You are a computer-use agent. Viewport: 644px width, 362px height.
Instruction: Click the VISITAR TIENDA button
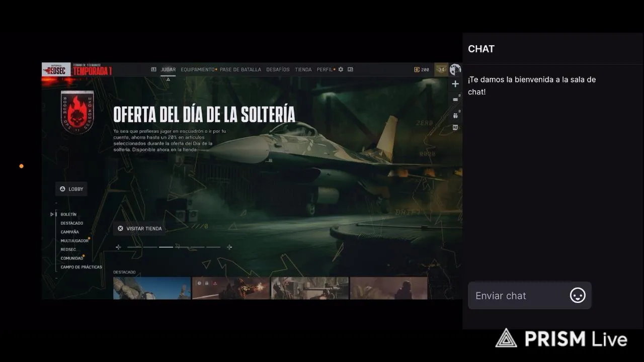click(139, 228)
